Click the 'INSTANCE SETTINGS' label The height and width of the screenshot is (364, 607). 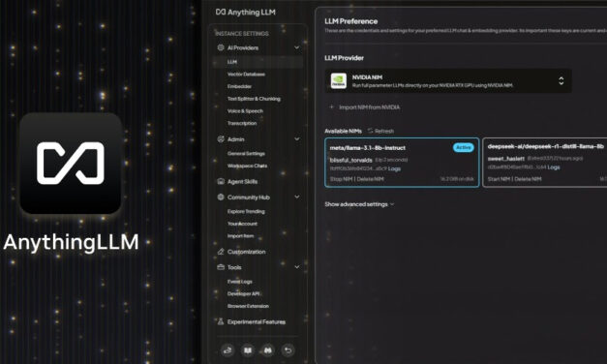[242, 34]
